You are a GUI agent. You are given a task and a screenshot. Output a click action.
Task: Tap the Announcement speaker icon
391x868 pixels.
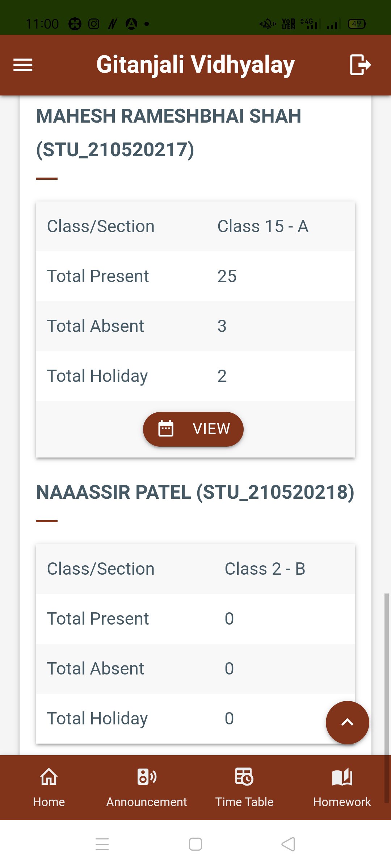click(x=147, y=777)
